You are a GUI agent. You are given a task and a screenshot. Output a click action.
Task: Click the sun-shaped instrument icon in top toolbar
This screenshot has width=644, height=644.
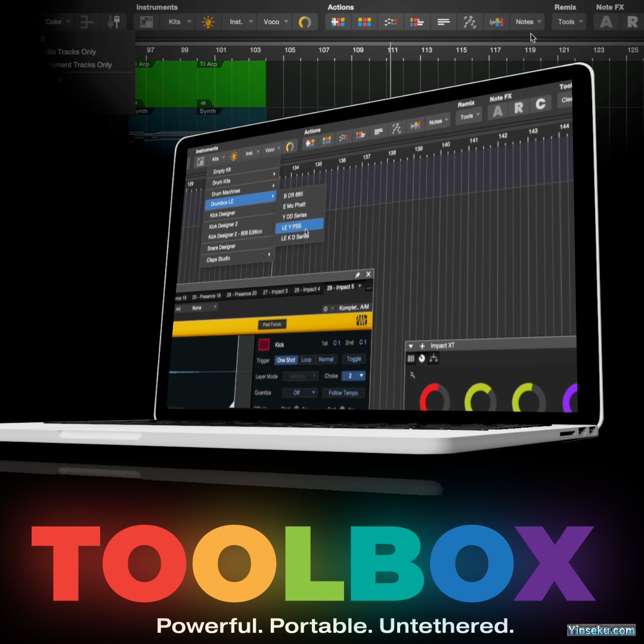click(208, 22)
